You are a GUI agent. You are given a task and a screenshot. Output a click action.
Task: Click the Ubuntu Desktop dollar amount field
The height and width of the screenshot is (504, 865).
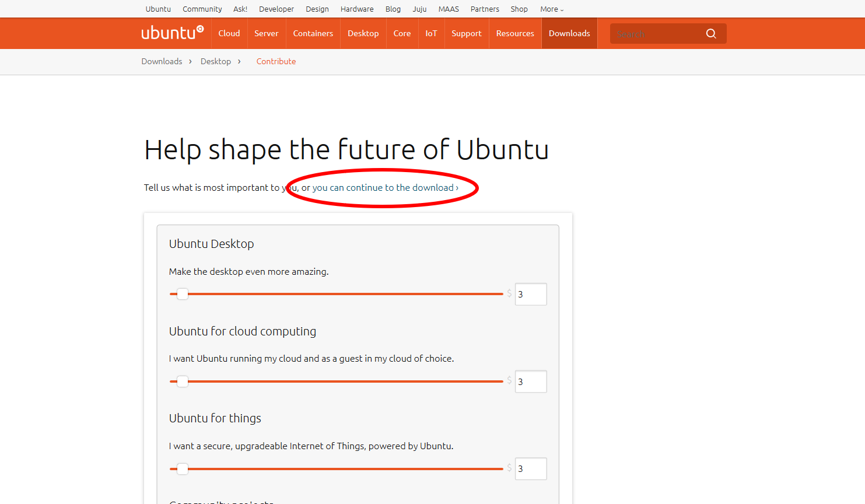pos(531,294)
